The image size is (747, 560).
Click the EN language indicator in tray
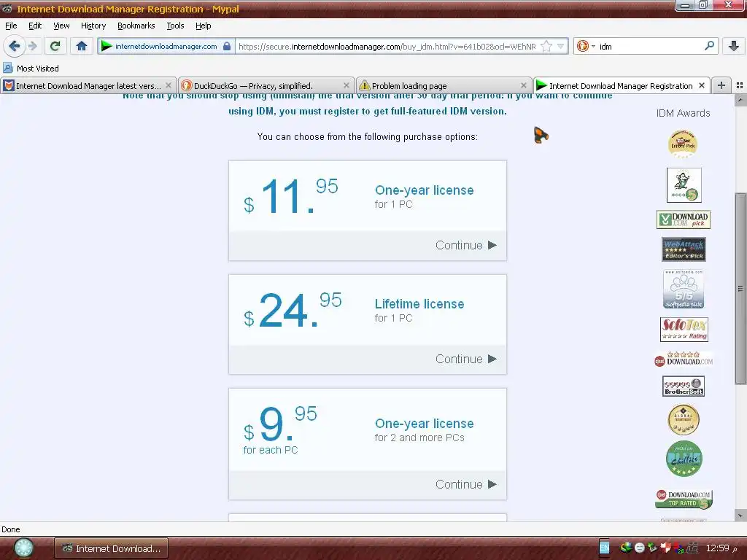[x=604, y=548]
